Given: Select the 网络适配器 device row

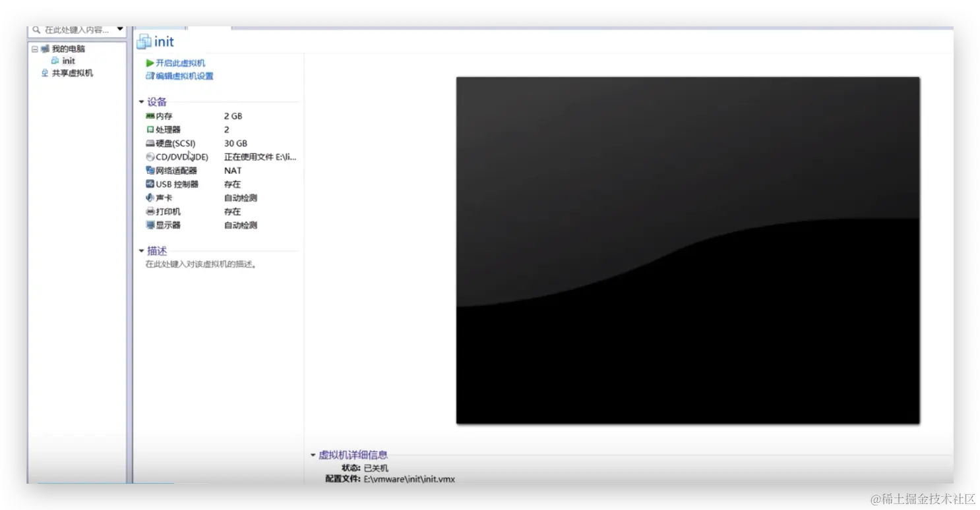Looking at the screenshot, I should tap(222, 171).
